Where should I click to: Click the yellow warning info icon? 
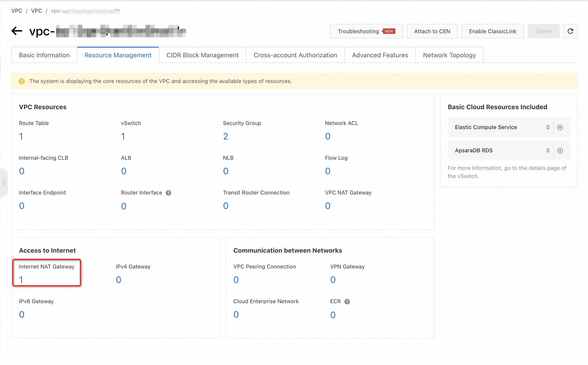tap(21, 81)
